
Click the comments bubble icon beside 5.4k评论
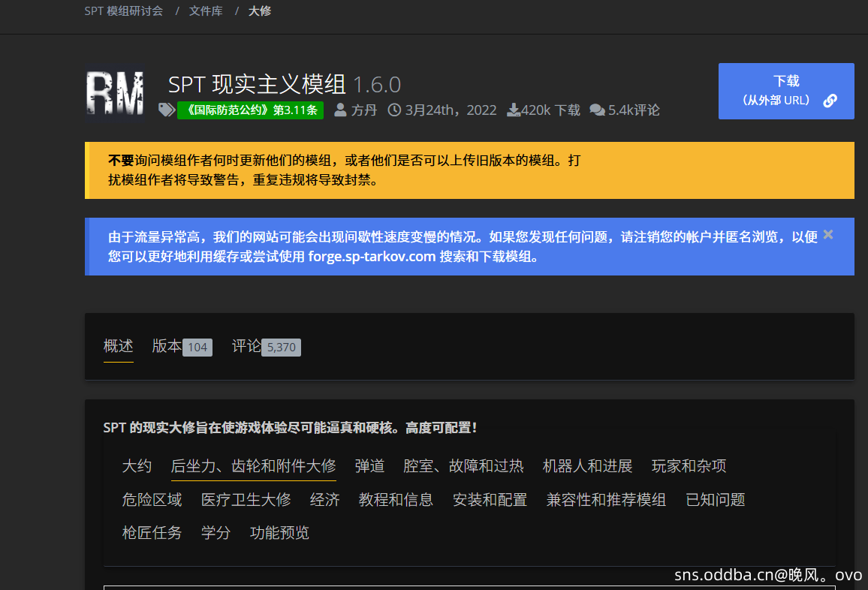click(597, 110)
